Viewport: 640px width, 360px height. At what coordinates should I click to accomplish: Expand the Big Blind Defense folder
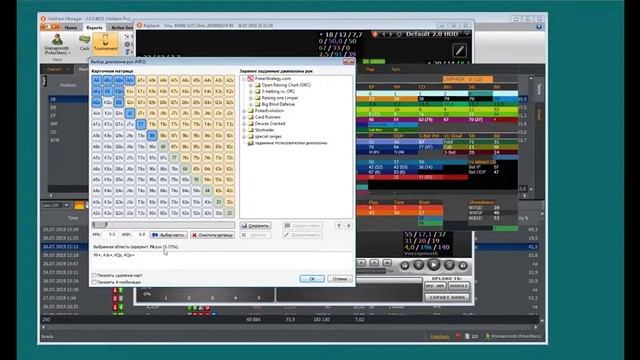251,104
